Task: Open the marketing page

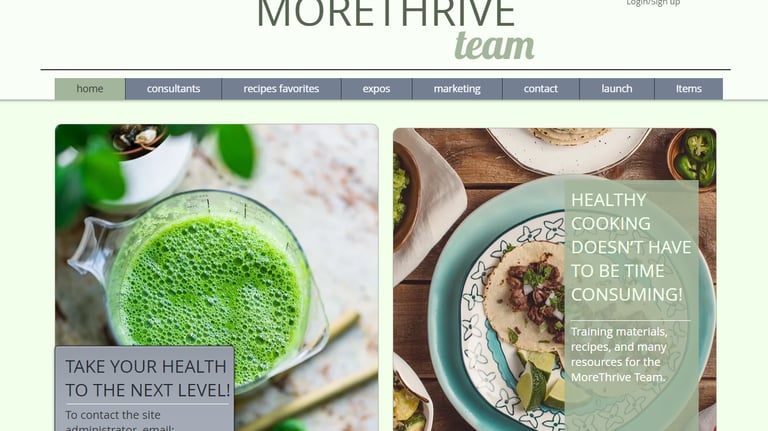Action: (457, 89)
